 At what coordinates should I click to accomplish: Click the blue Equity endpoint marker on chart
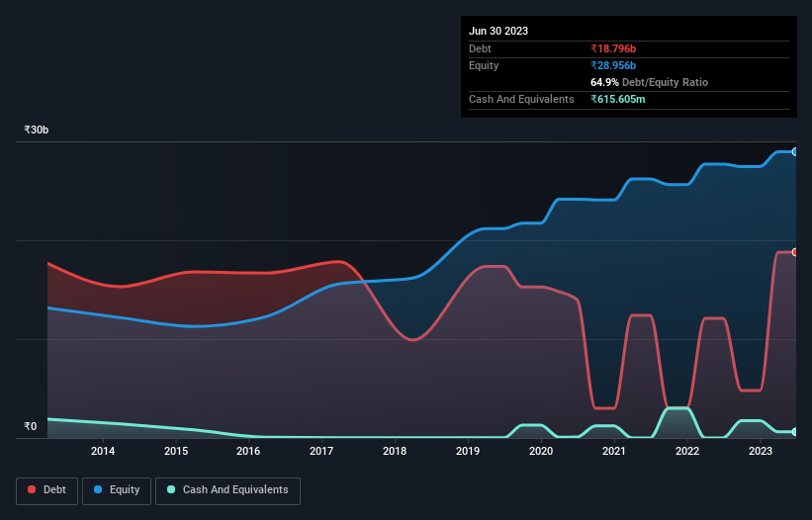795,151
